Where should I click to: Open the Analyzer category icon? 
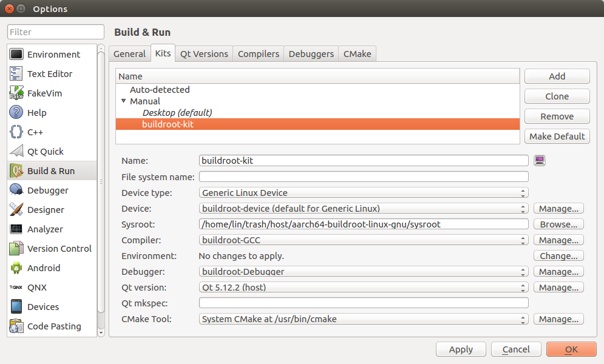[16, 229]
